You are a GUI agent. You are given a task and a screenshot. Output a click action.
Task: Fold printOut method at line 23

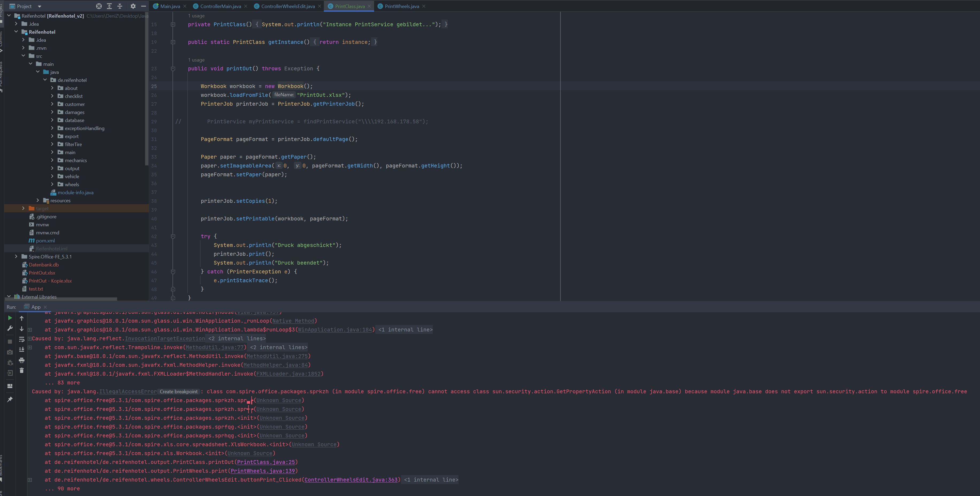pos(173,68)
